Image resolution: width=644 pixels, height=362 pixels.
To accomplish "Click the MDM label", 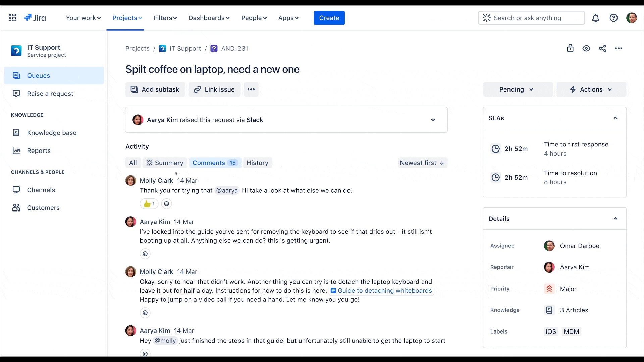I will [x=571, y=331].
